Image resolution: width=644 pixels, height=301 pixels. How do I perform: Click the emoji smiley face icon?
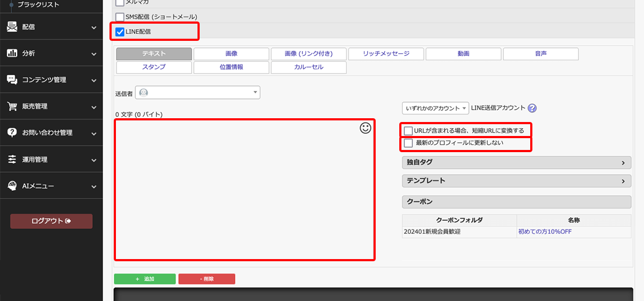coord(365,128)
